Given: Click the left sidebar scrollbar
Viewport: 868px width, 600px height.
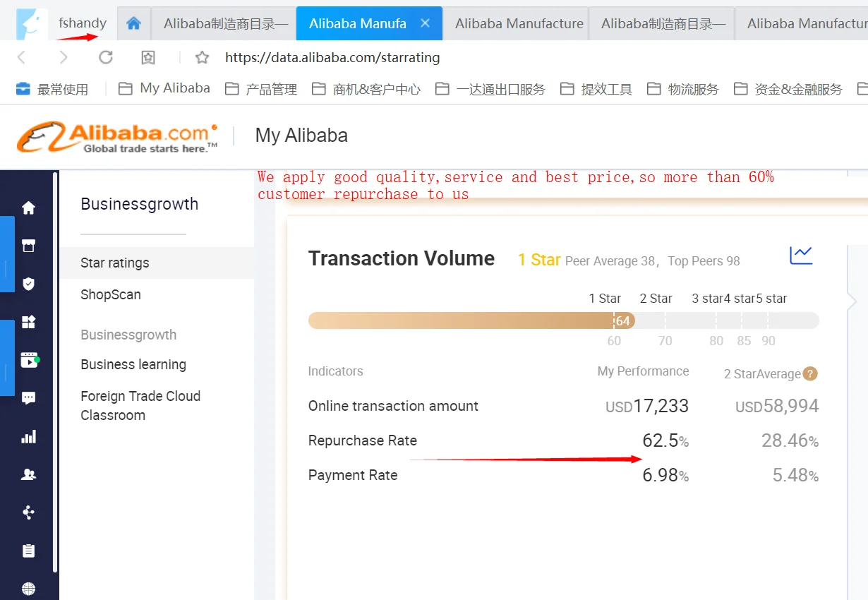Looking at the screenshot, I should coord(55,373).
